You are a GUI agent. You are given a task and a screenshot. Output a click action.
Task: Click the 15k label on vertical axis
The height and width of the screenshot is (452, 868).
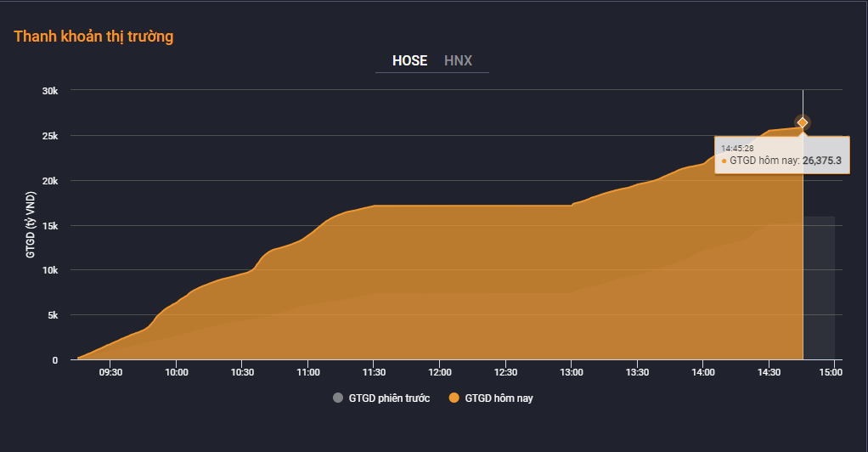click(51, 225)
